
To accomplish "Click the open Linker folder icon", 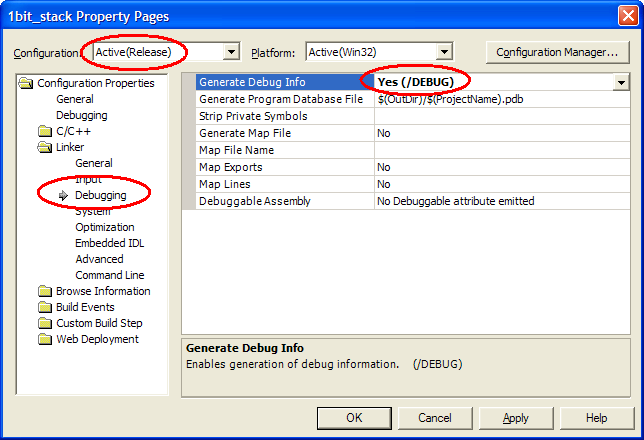I will coord(45,148).
